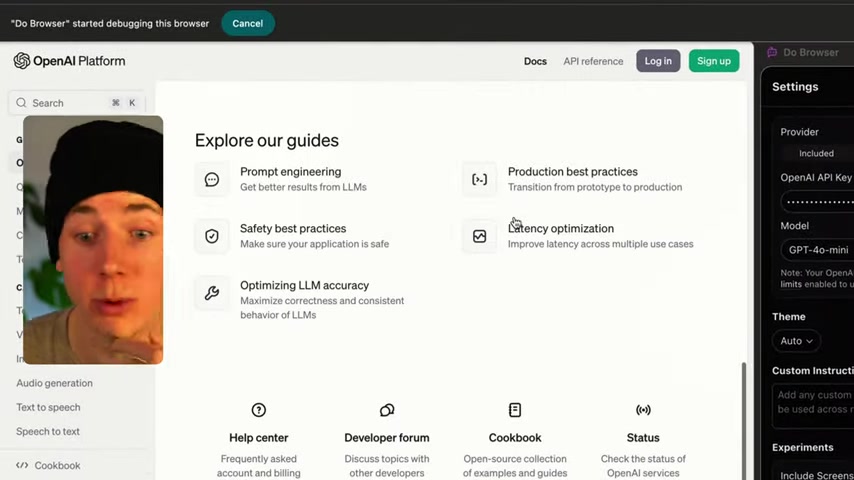Viewport: 854px width, 480px height.
Task: Click the magnifier icon in Search box
Action: click(x=21, y=102)
